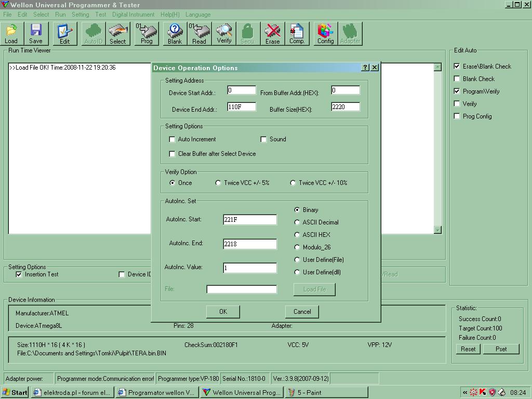
Task: Click the Windows Start button
Action: click(x=15, y=393)
